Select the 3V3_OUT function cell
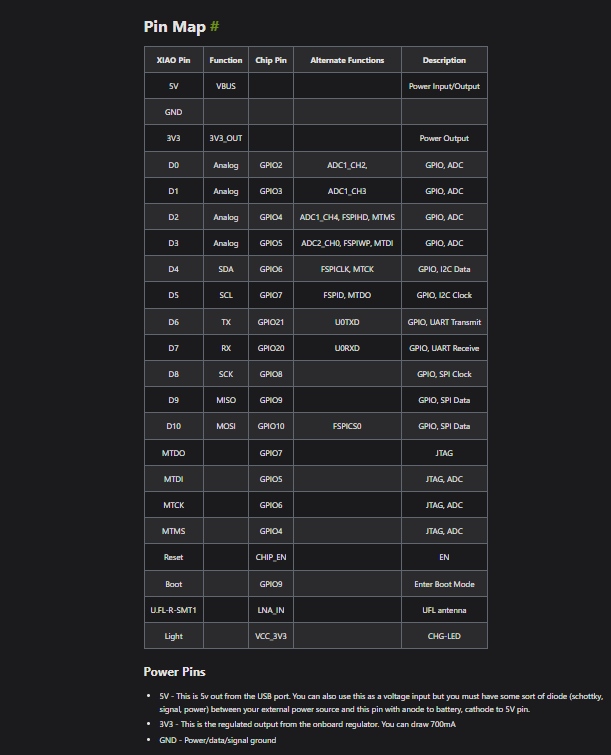 pos(226,138)
